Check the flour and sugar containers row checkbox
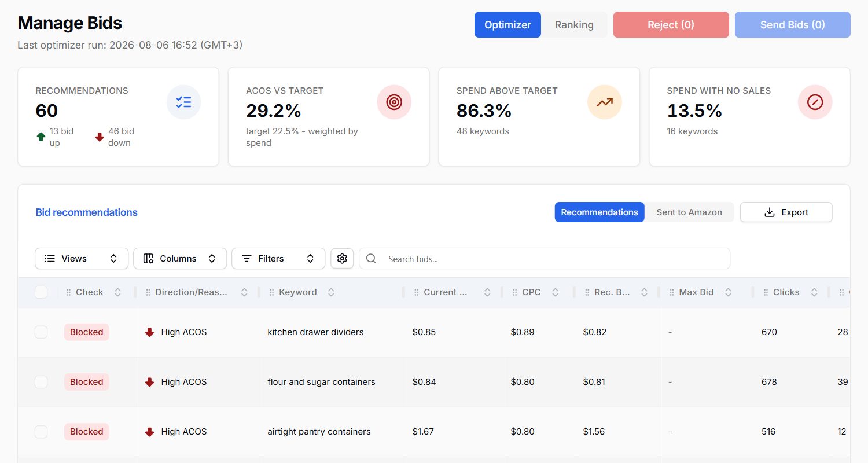This screenshot has width=868, height=463. coord(41,382)
